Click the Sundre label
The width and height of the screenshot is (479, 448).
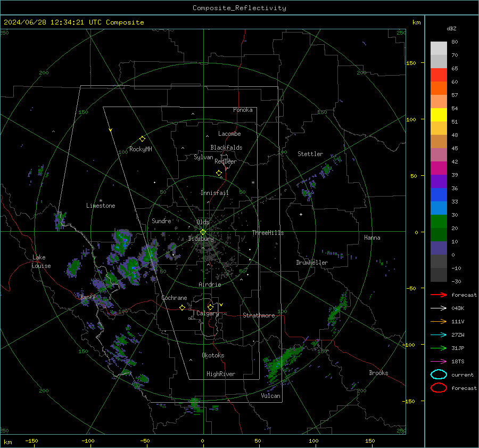pos(161,221)
